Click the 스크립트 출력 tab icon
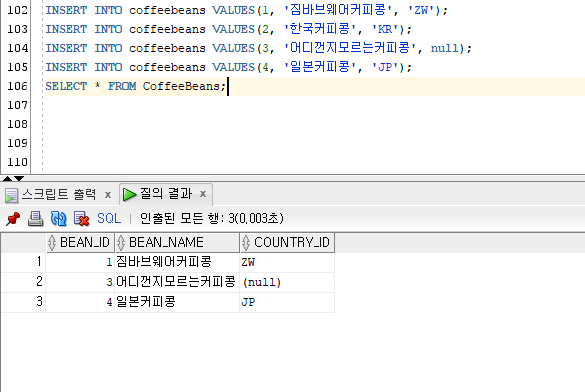 [x=11, y=195]
